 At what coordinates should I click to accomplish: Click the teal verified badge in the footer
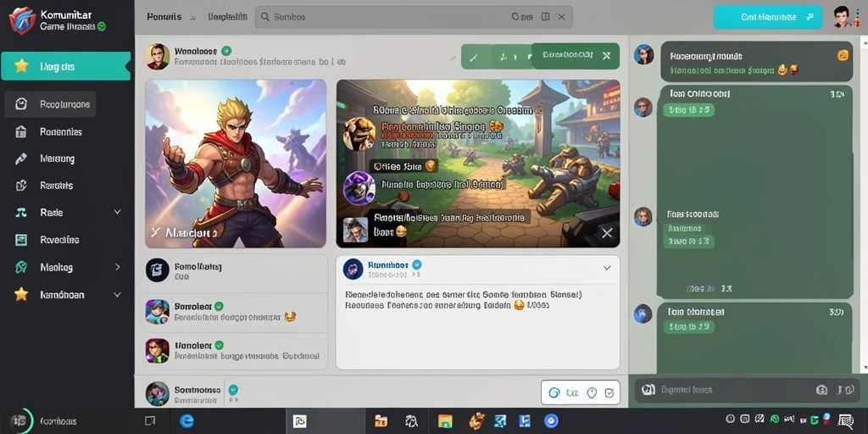coord(233,389)
